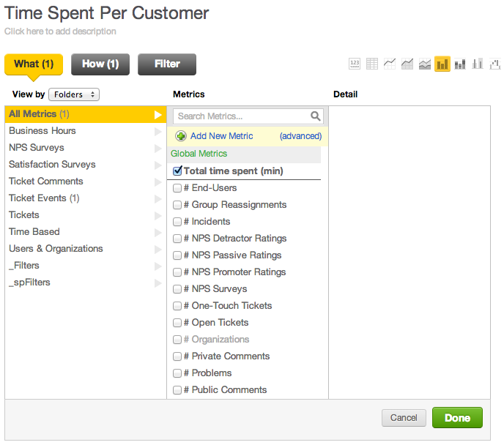Viewport: 504px width, 445px height.
Task: Tick the # NPS Passive Ratings checkbox
Action: [177, 255]
